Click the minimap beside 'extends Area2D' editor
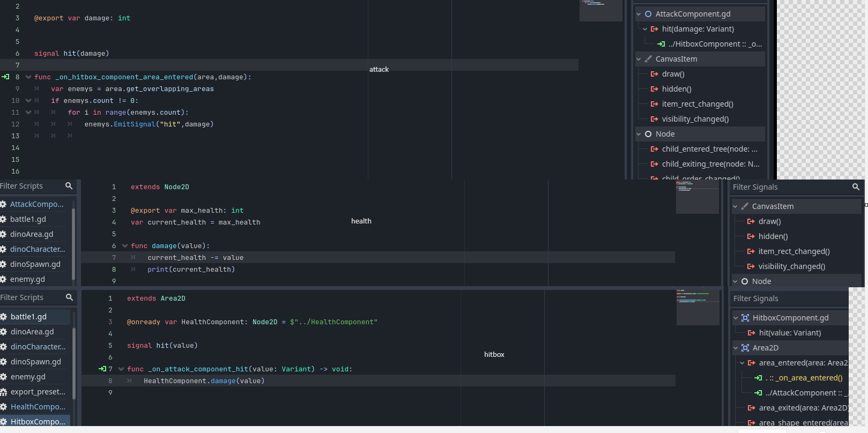The image size is (868, 433). 698,307
